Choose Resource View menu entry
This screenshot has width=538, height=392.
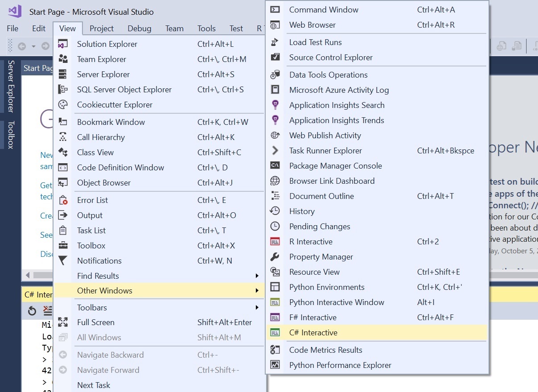click(x=377, y=272)
